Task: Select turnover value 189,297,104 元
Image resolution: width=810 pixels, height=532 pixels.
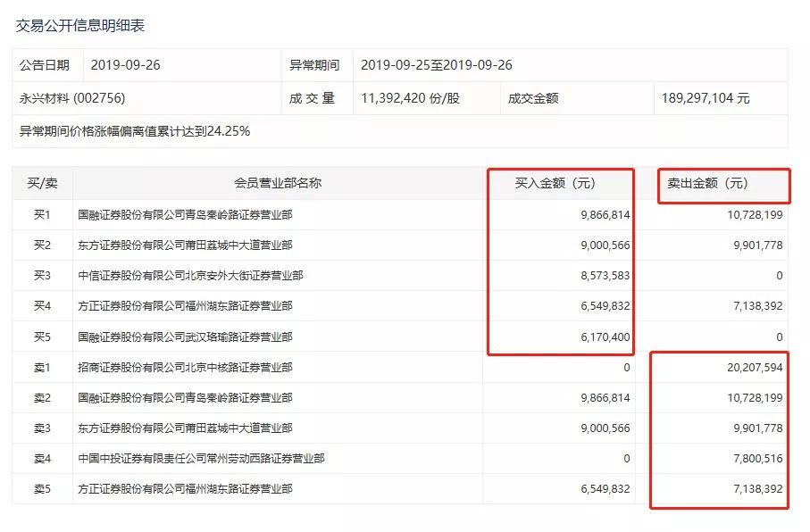Action: pyautogui.click(x=706, y=98)
